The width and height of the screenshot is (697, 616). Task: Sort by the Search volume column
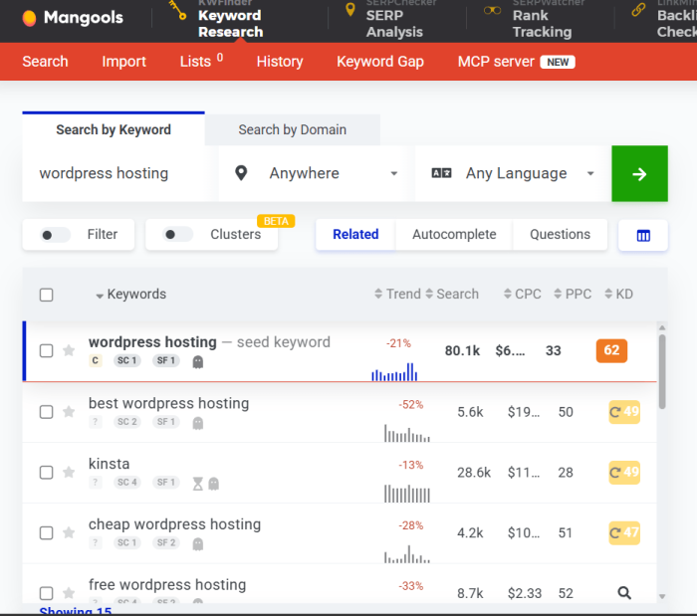tap(452, 294)
